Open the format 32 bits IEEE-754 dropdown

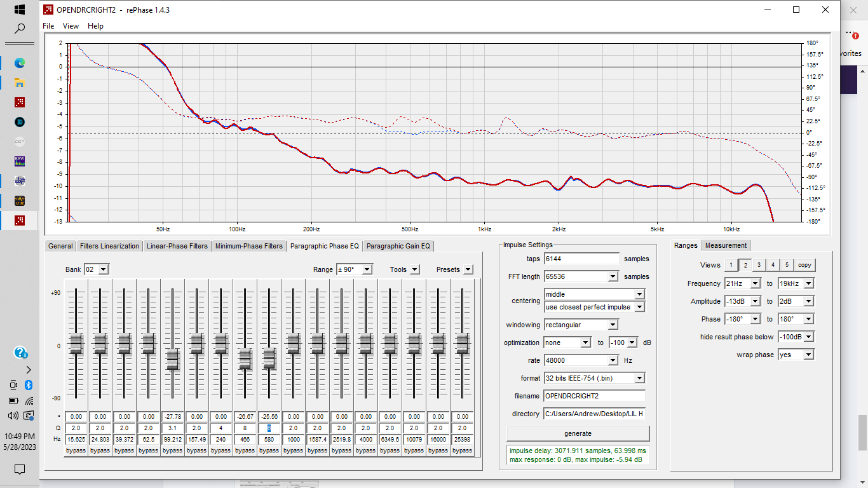(640, 378)
